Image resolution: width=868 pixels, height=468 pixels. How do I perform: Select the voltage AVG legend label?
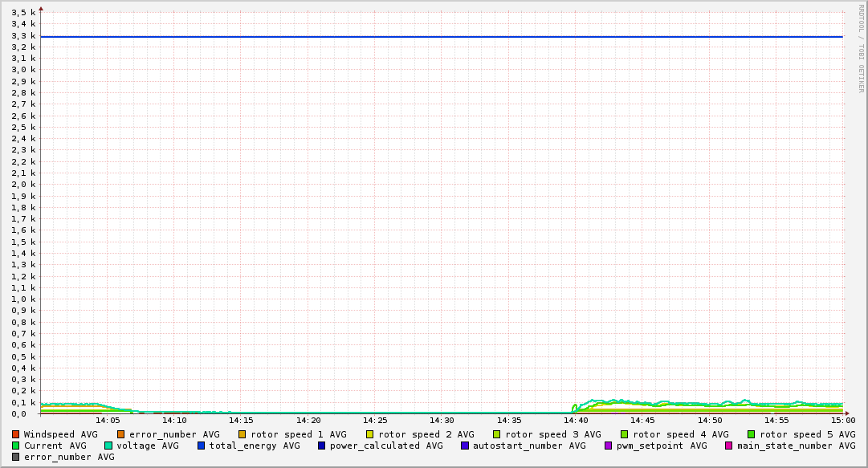(148, 446)
